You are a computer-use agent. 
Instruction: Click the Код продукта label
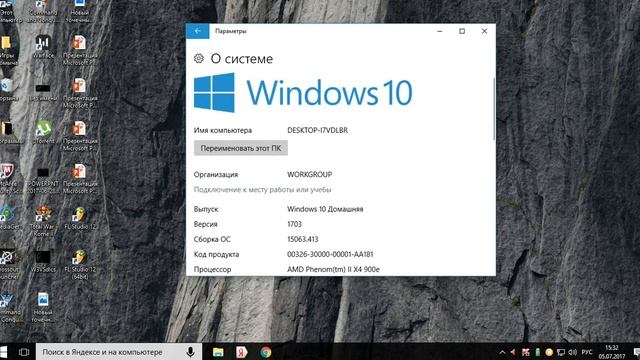tap(216, 254)
